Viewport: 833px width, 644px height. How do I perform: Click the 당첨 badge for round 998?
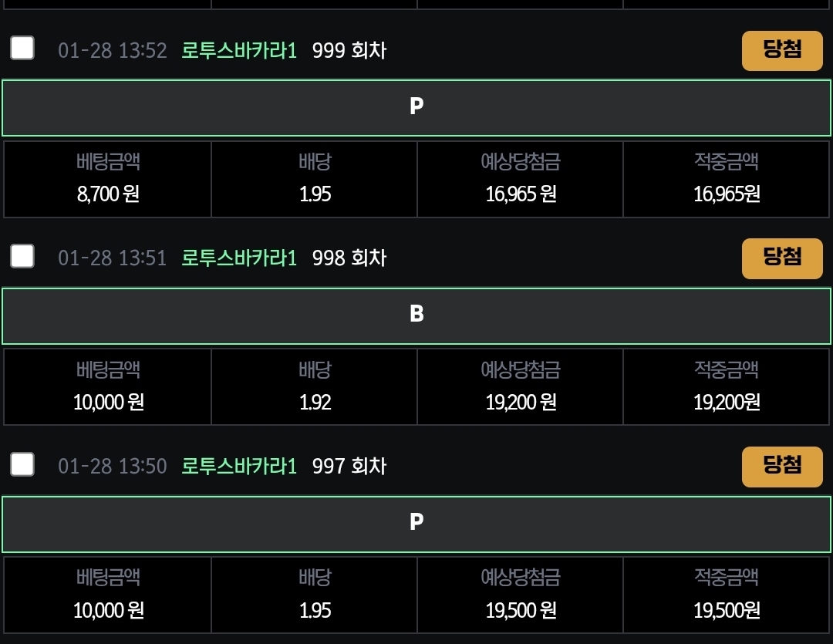[x=782, y=258]
